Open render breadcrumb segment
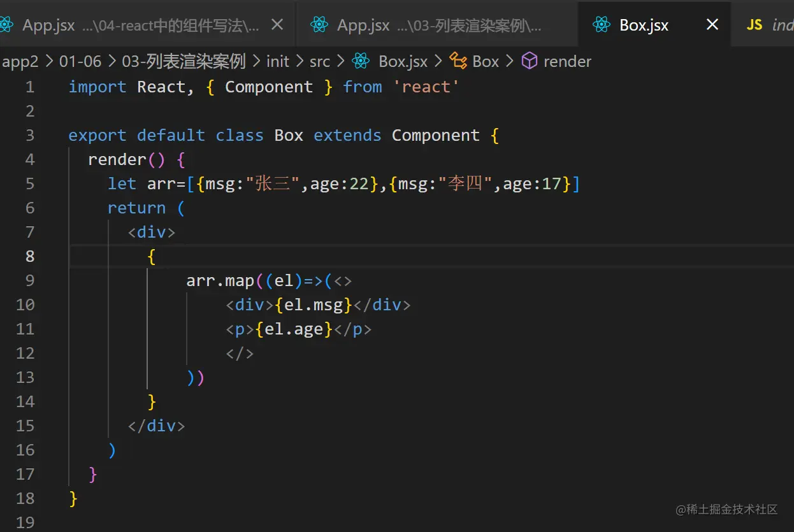This screenshot has width=794, height=532. coord(567,61)
